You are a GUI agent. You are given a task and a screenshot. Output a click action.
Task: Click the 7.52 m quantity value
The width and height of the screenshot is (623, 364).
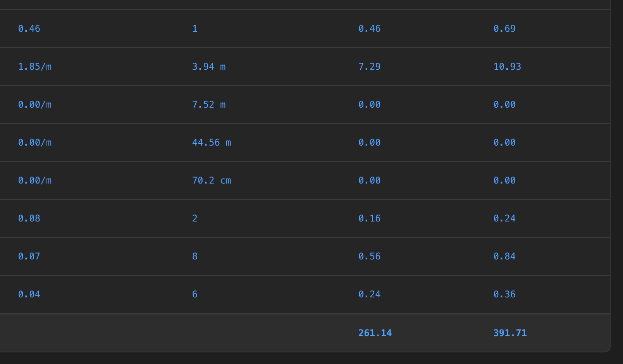(209, 105)
